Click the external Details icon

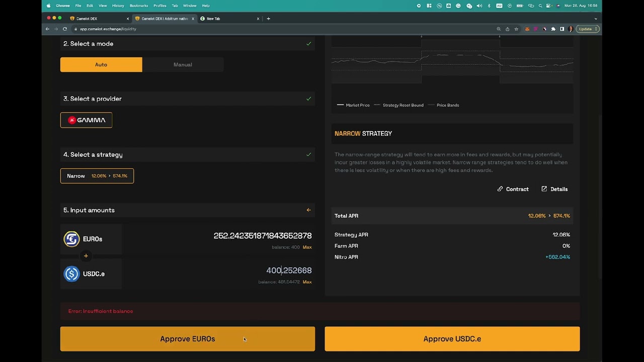click(x=544, y=189)
